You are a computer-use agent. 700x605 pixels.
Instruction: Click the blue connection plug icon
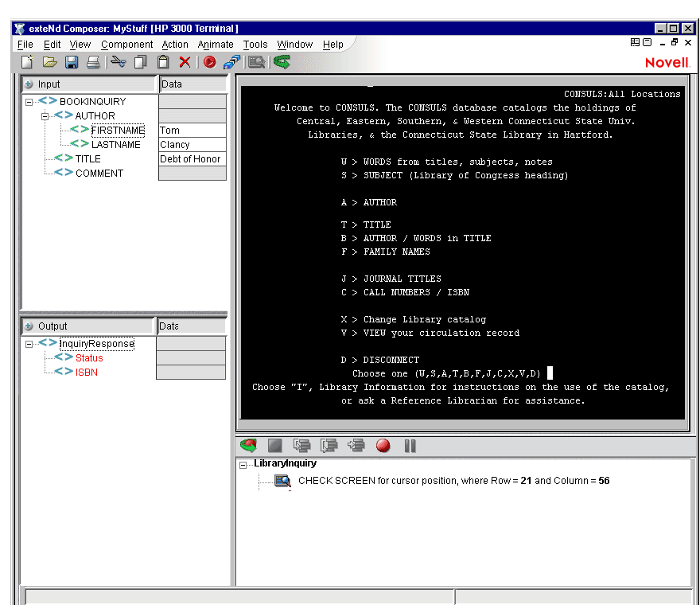pos(231,62)
